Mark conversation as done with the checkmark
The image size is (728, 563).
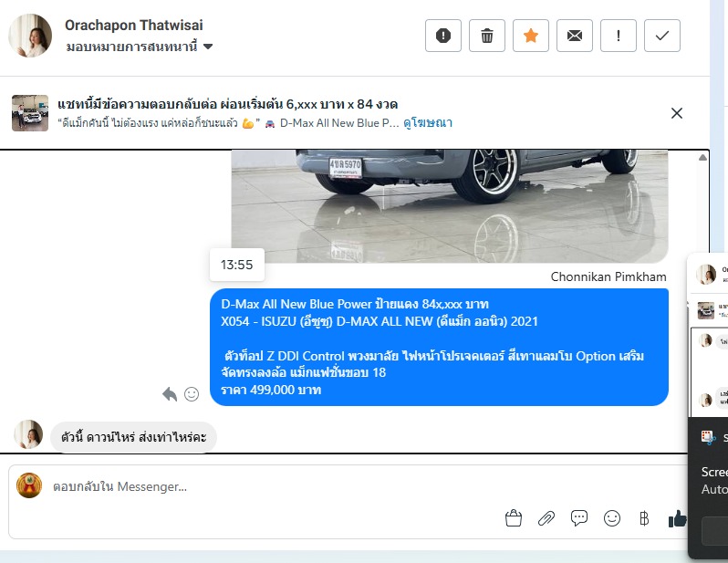click(x=662, y=36)
